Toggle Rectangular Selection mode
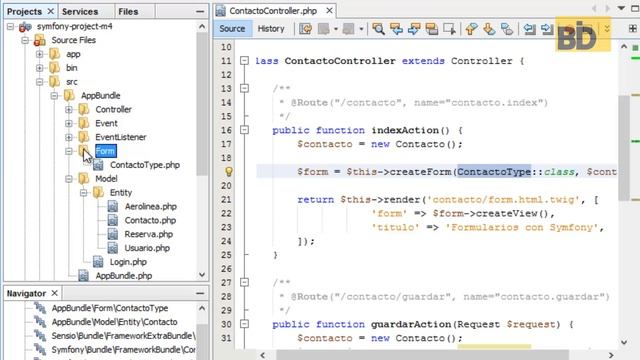 point(449,29)
